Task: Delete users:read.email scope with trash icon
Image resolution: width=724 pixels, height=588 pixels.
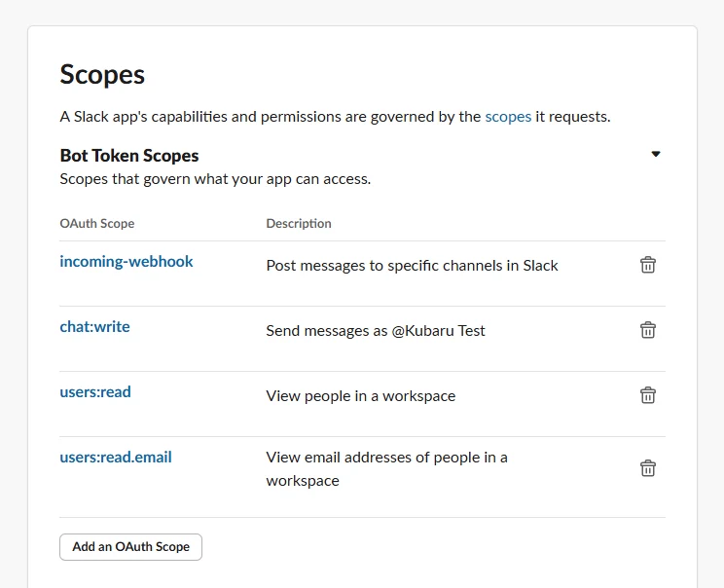Action: 648,468
